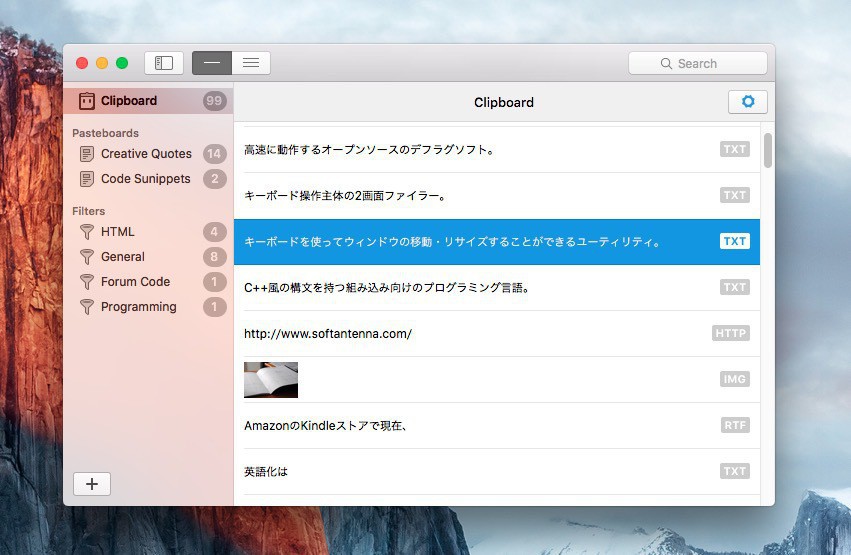
Task: Click the HTML filter funnel icon
Action: point(86,232)
